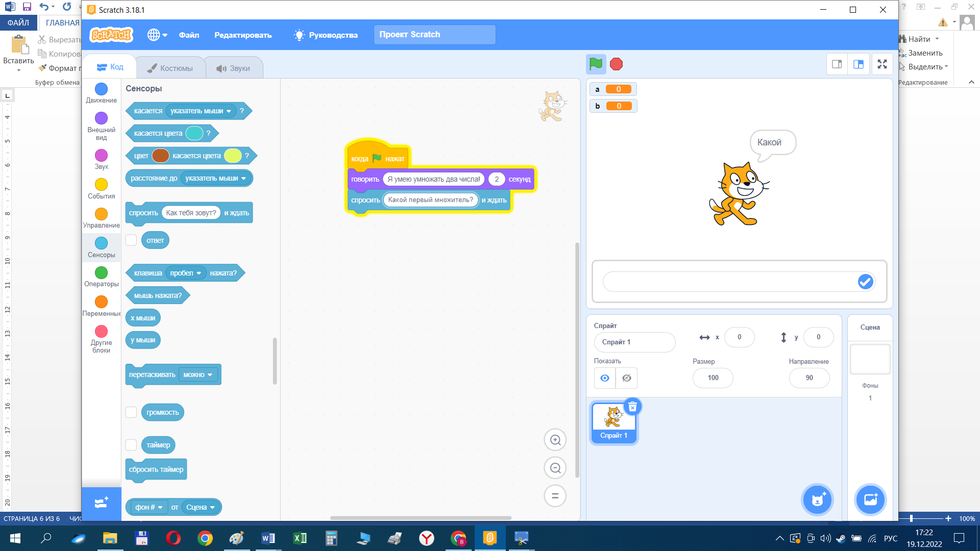Switch to the Звуки tab
This screenshot has width=980, height=551.
pos(233,68)
